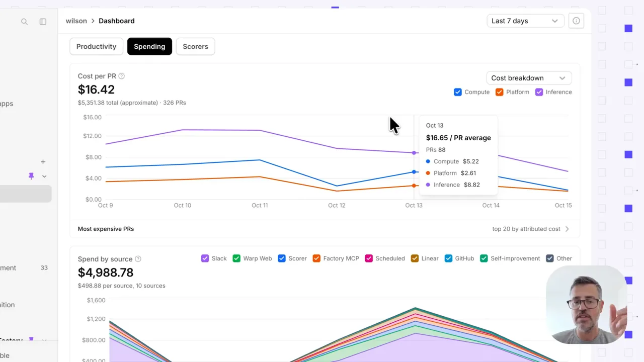The width and height of the screenshot is (644, 362).
Task: Open the info icon beside date range
Action: pyautogui.click(x=576, y=21)
